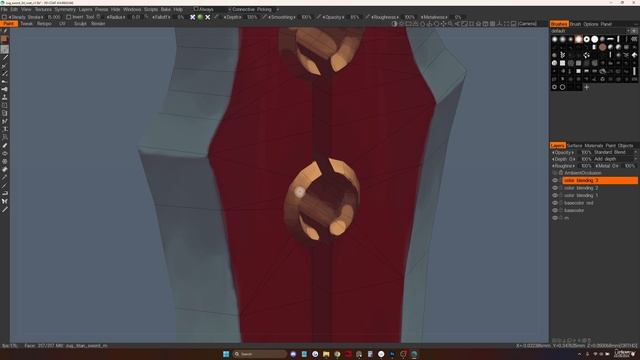This screenshot has height=360, width=640.
Task: Click the four-arrow move navigation icon
Action: 443,24
